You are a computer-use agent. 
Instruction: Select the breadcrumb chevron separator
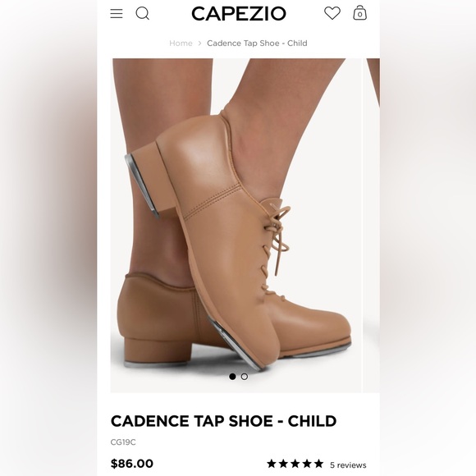coord(199,43)
